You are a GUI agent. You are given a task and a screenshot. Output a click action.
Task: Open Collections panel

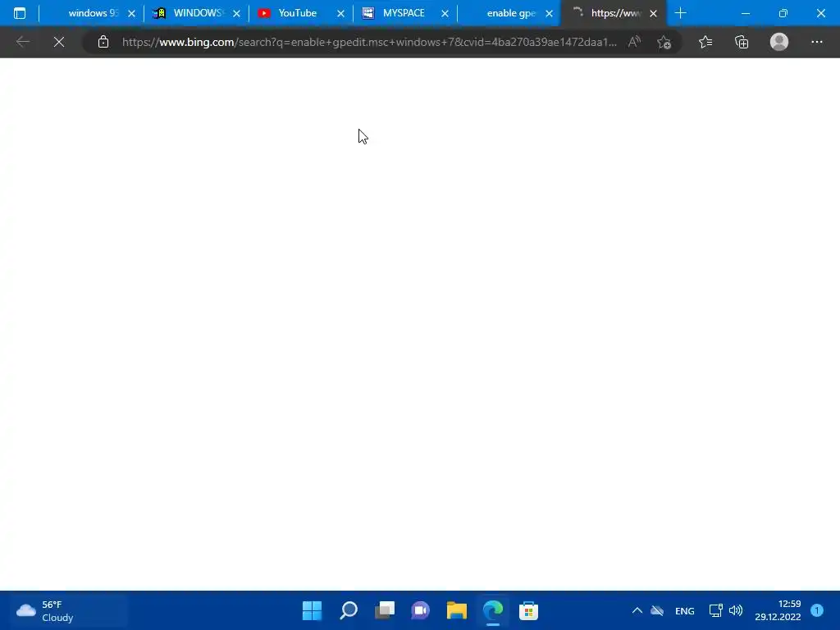pyautogui.click(x=742, y=42)
